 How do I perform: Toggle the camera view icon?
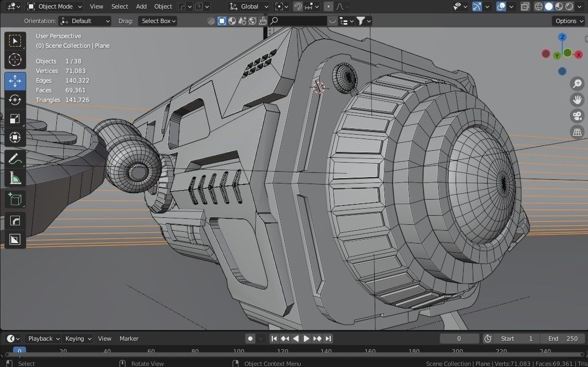pyautogui.click(x=577, y=116)
